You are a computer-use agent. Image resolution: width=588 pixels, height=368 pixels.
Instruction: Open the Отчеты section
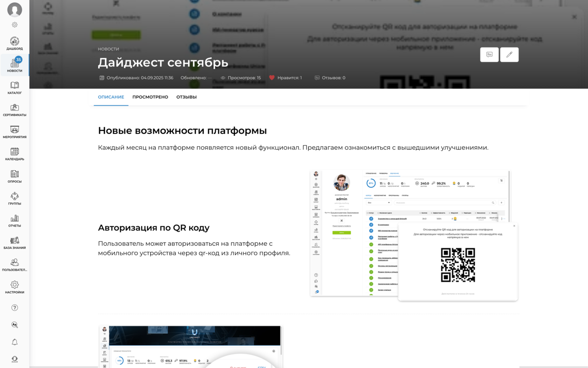pos(14,221)
